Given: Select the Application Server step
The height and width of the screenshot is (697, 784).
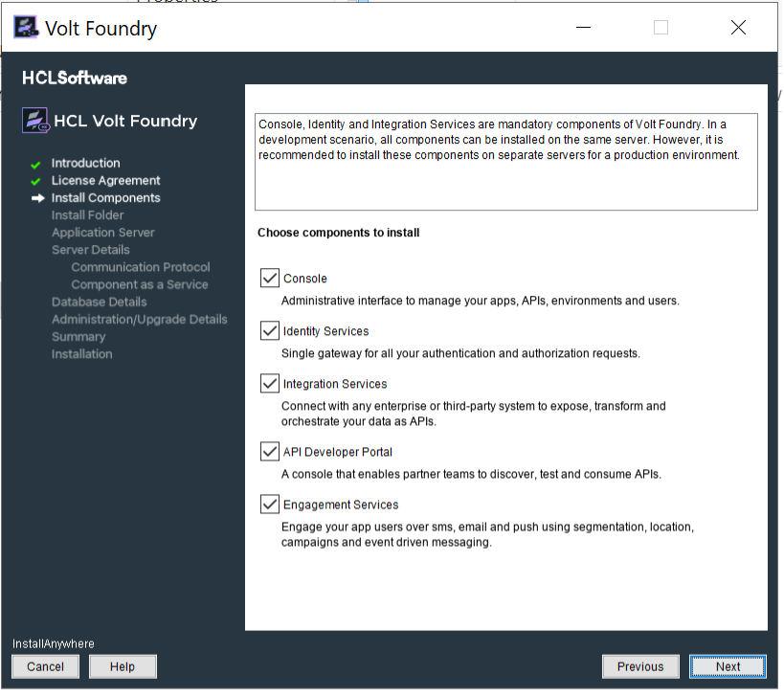Looking at the screenshot, I should 102,233.
